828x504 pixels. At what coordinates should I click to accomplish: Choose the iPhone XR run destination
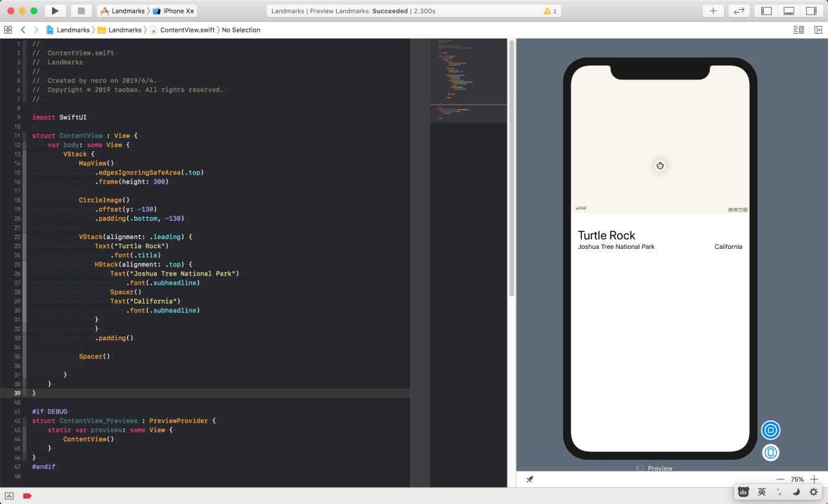[x=174, y=11]
